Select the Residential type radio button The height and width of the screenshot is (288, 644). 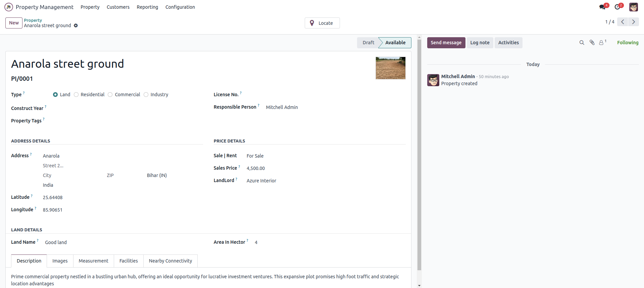click(x=76, y=95)
